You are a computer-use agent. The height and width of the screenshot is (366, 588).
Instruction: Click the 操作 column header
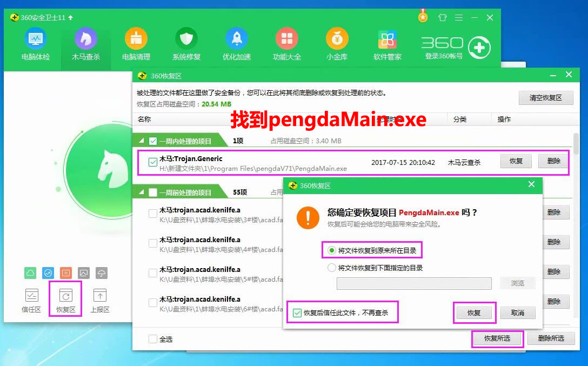pyautogui.click(x=504, y=119)
